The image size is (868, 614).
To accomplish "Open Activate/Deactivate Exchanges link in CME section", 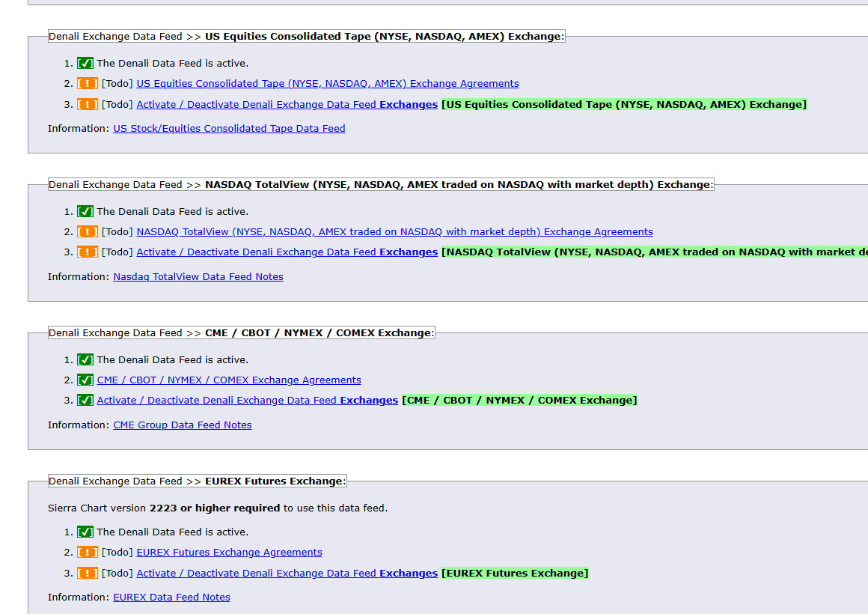I will pos(248,400).
